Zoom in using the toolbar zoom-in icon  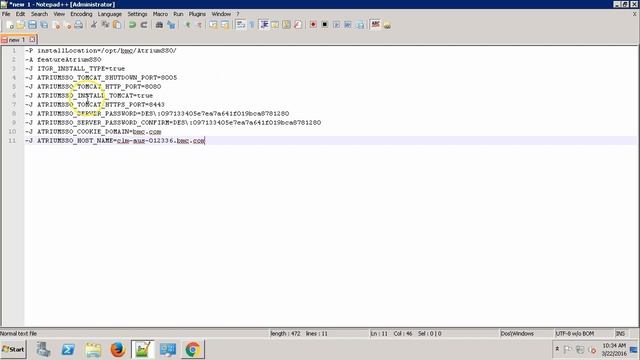coord(187,25)
